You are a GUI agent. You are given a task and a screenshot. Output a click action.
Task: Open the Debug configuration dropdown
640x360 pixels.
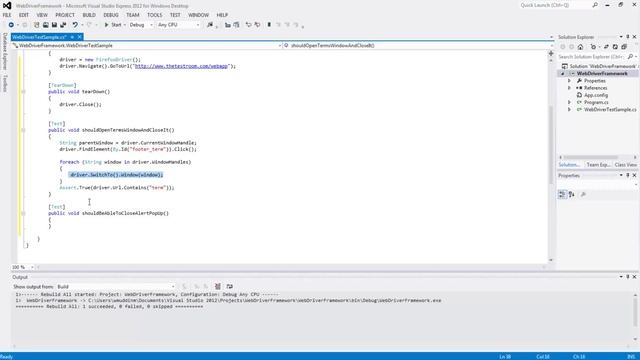pyautogui.click(x=141, y=25)
